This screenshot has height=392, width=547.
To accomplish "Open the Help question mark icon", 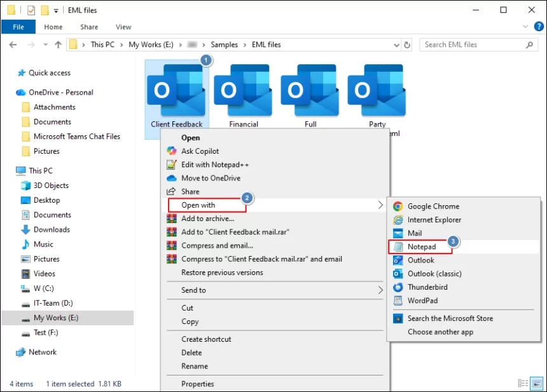I will (x=539, y=27).
